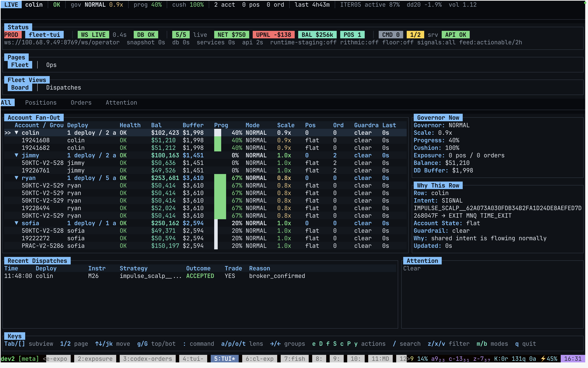Click the colin progress bar at 40%
Screen dimensions: 588x368
tap(218, 133)
